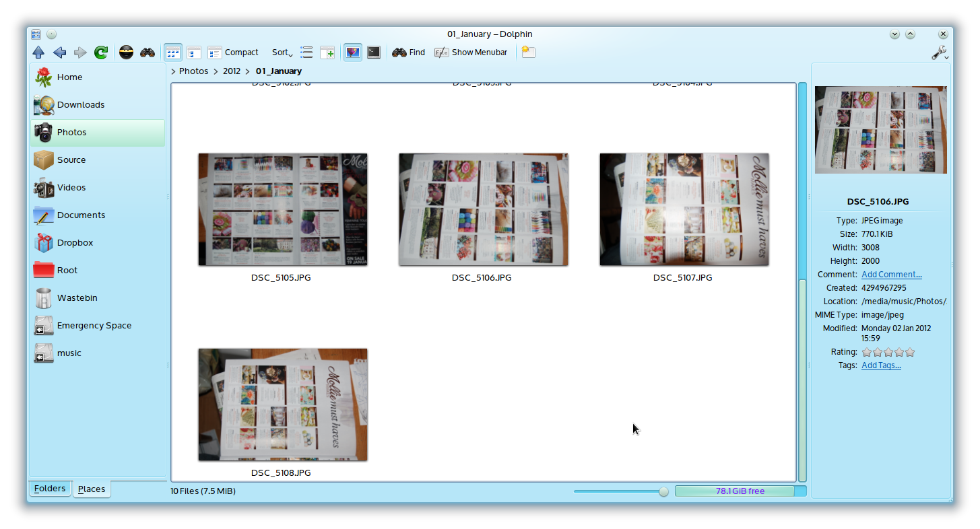
Task: Open the Home place
Action: click(98, 77)
